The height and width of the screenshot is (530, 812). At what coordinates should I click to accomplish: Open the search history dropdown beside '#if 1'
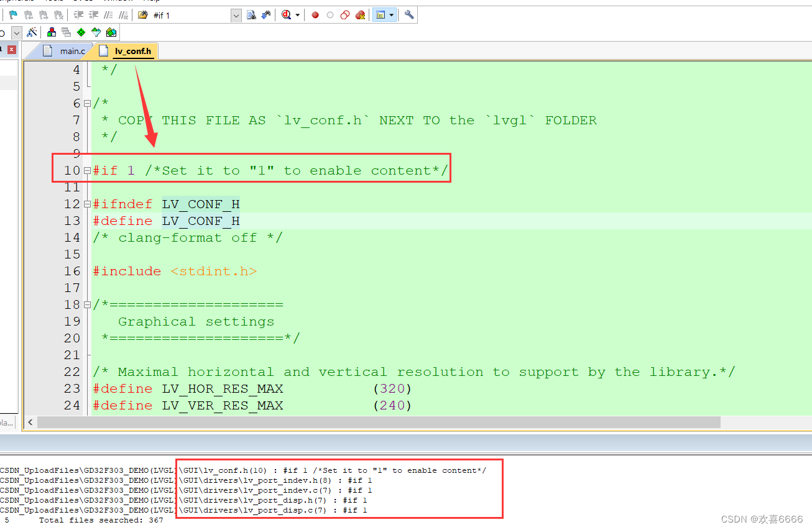235,14
